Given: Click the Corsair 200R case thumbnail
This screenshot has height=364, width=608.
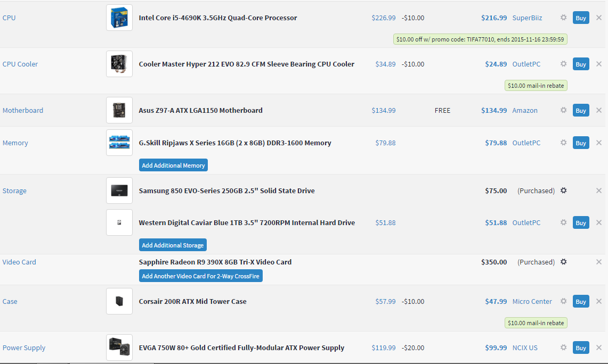Looking at the screenshot, I should (x=119, y=301).
